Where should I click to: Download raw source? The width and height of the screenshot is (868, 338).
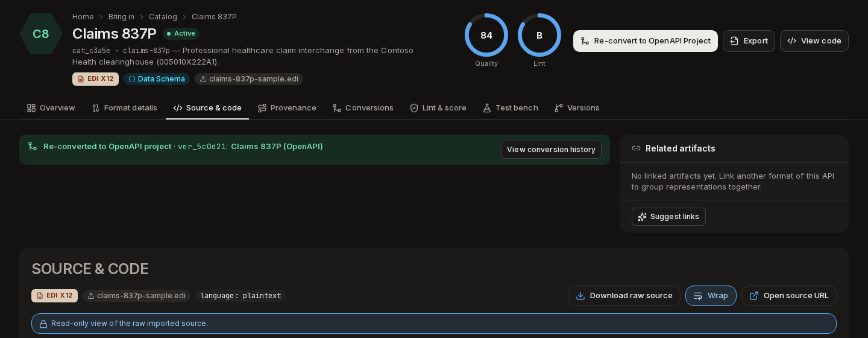click(x=624, y=296)
